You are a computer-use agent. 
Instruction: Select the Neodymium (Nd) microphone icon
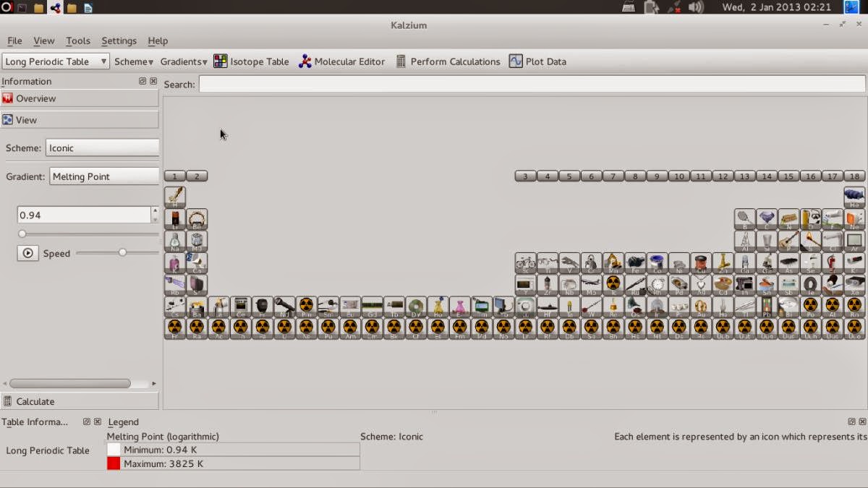click(x=284, y=307)
